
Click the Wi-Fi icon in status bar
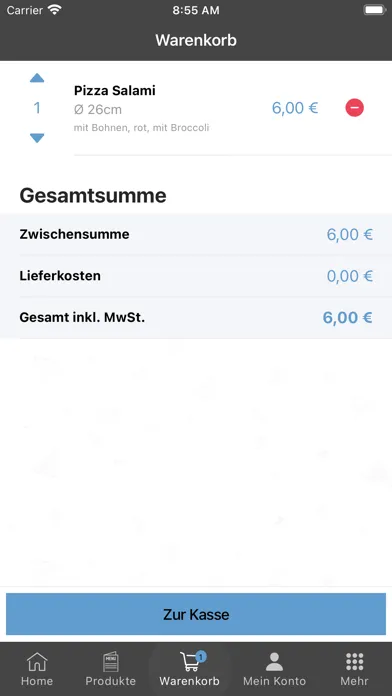coord(55,10)
